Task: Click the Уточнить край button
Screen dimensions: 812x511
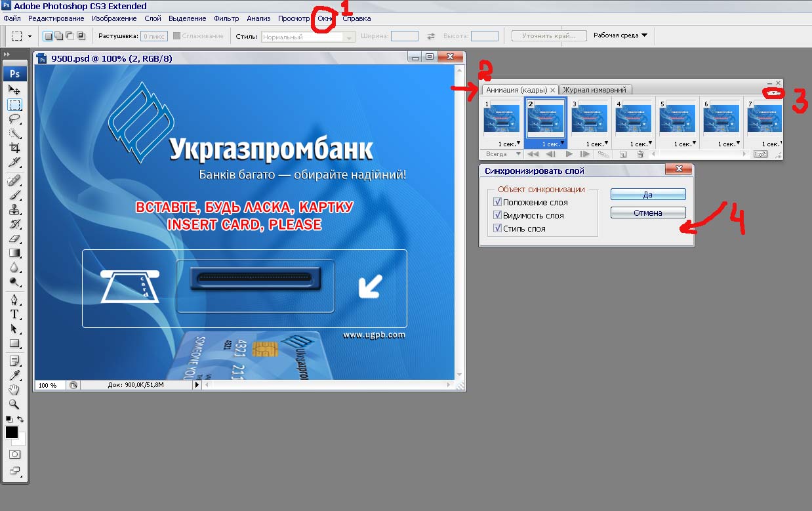Action: [549, 36]
